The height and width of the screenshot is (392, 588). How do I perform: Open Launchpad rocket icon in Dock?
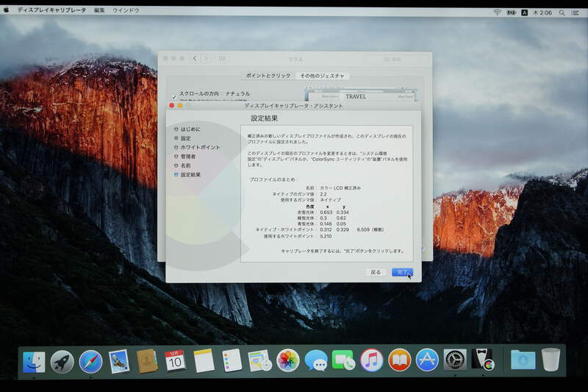point(62,361)
